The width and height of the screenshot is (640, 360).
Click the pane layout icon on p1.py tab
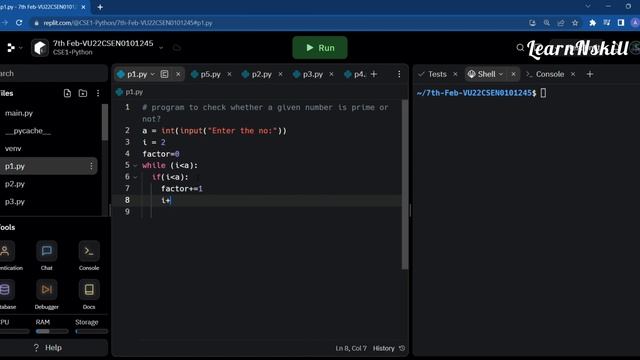click(164, 74)
